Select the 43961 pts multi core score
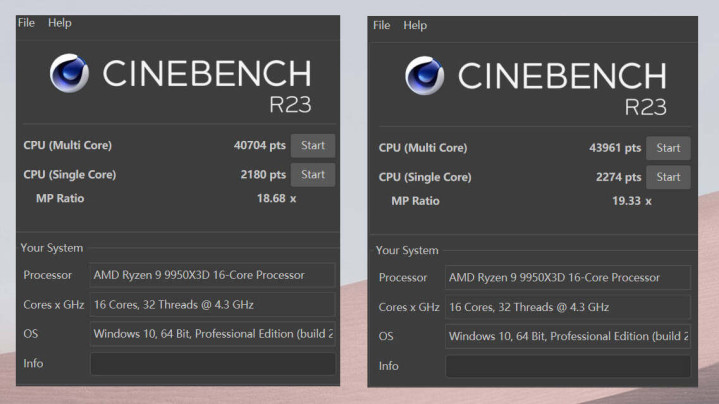Viewport: 719px width, 404px height. pos(615,148)
